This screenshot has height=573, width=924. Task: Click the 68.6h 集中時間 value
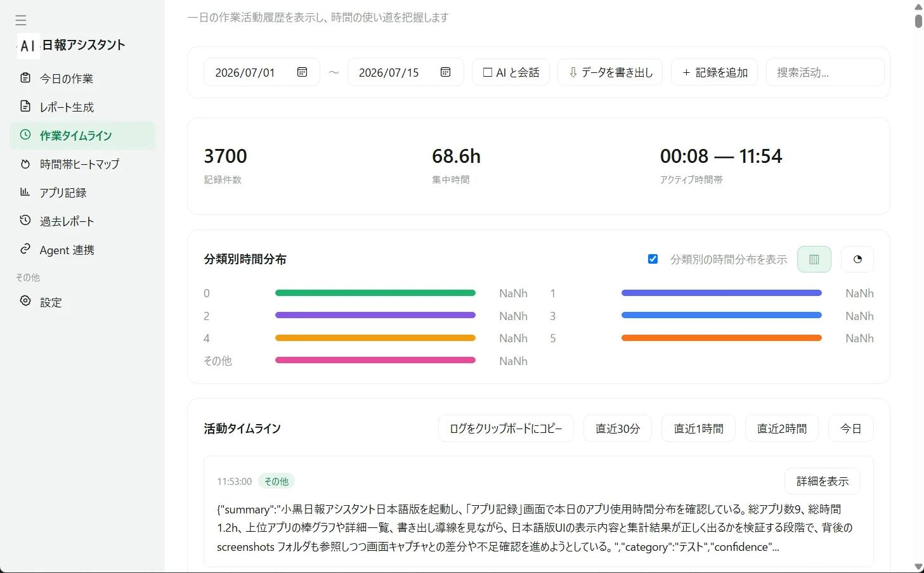(457, 156)
